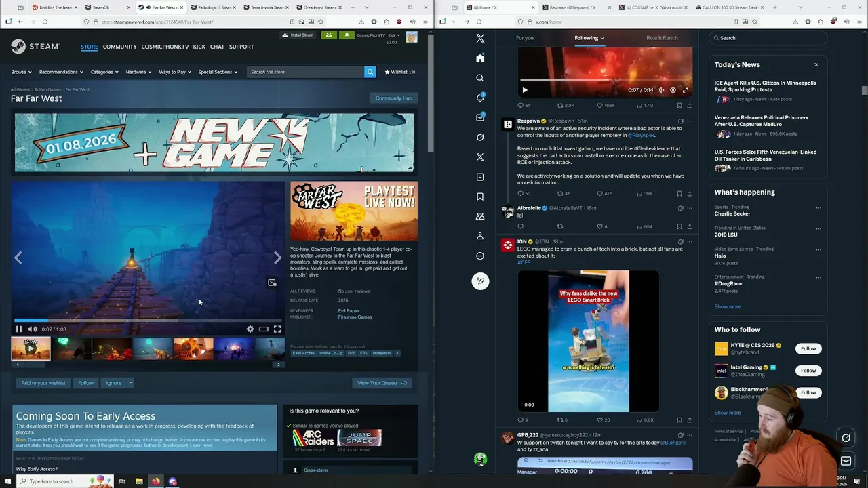Screen dimensions: 868x488
Task: Click the Steam trailer progress bar
Action: pyautogui.click(x=148, y=320)
